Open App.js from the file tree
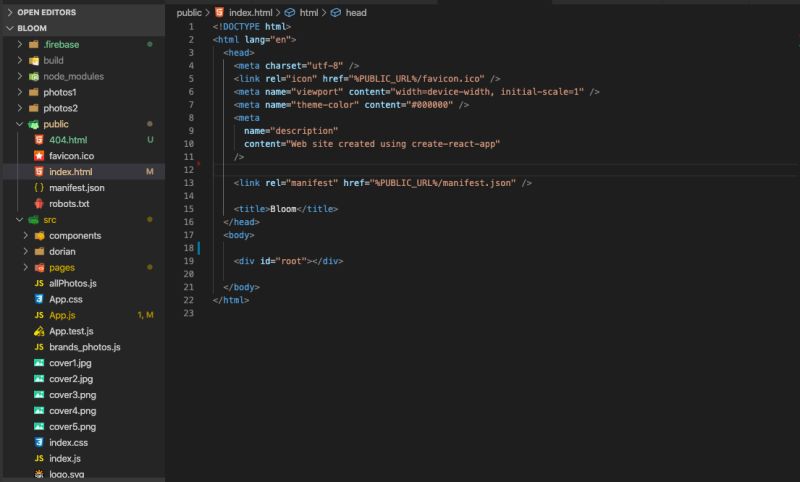Image resolution: width=800 pixels, height=482 pixels. (x=62, y=315)
